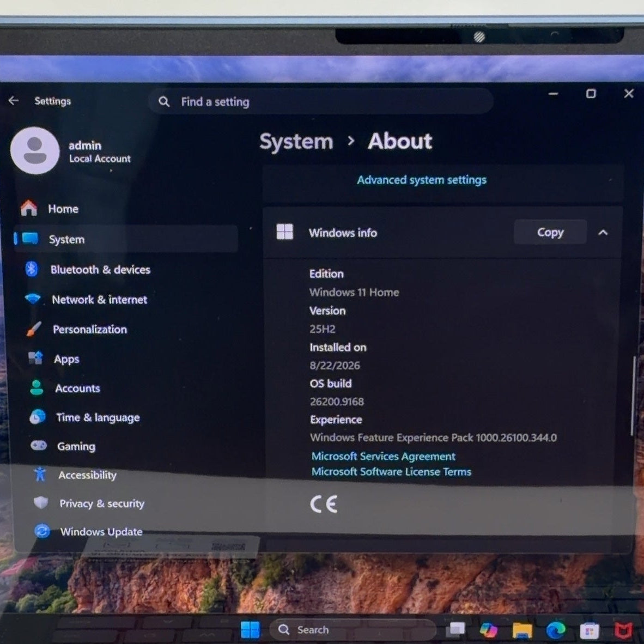Focus the Find a setting field
This screenshot has height=644, width=644.
(321, 101)
